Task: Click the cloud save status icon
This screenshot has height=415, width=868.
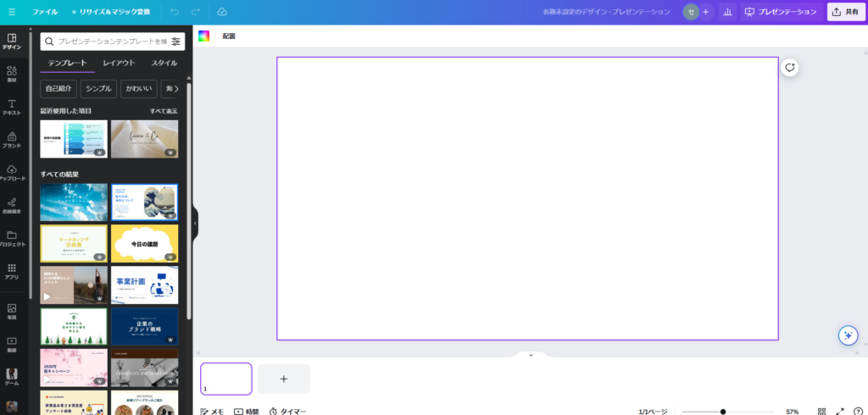Action: tap(222, 12)
